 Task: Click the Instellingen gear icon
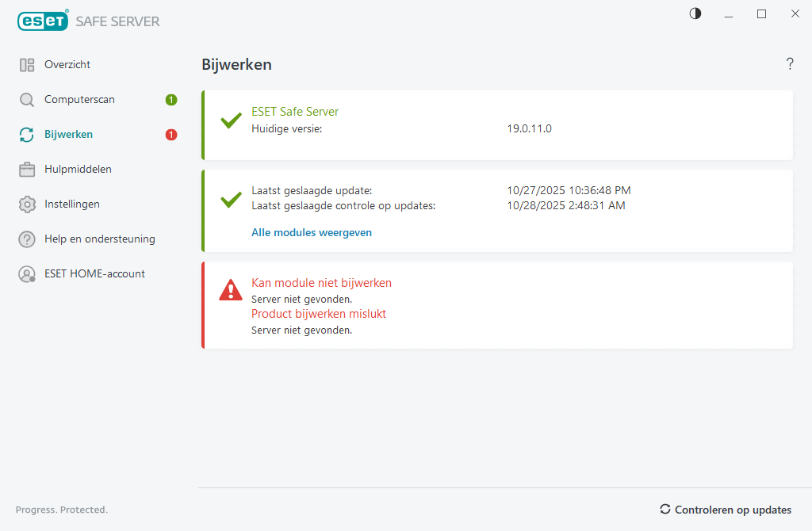click(27, 204)
